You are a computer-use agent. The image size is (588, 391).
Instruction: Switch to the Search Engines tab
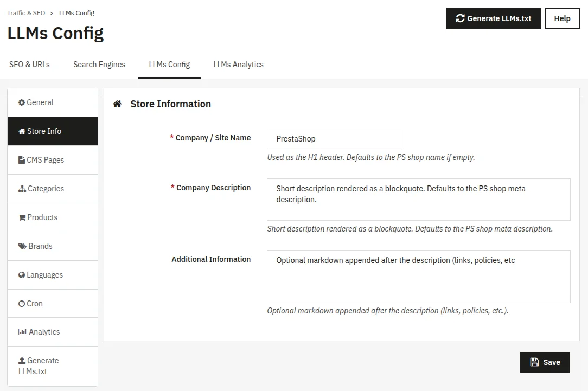[99, 65]
